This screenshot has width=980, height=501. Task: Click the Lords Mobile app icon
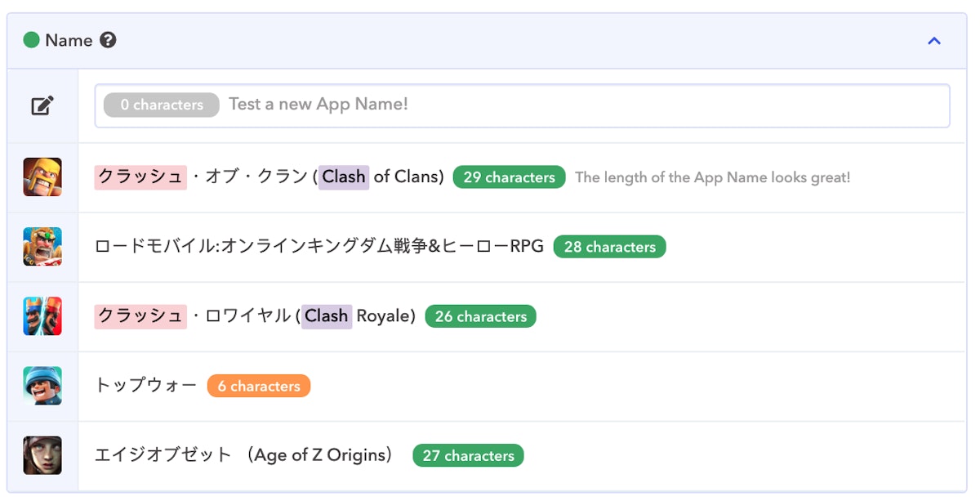(x=42, y=247)
